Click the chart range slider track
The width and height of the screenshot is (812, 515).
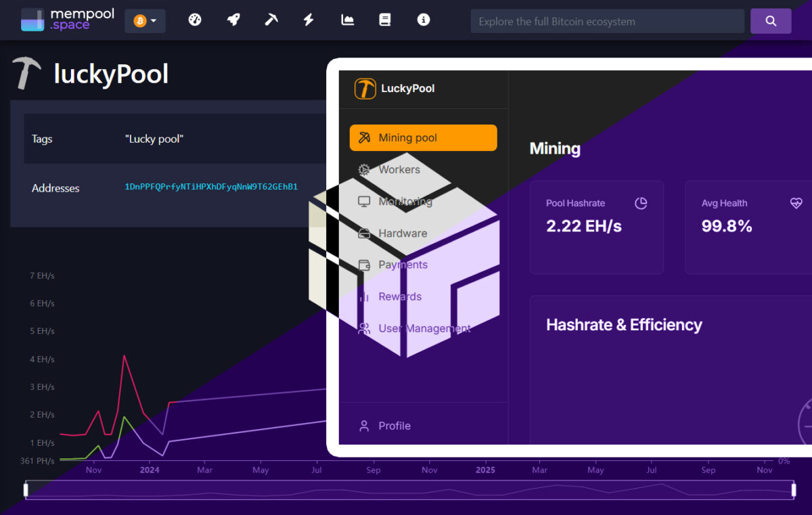coord(410,490)
